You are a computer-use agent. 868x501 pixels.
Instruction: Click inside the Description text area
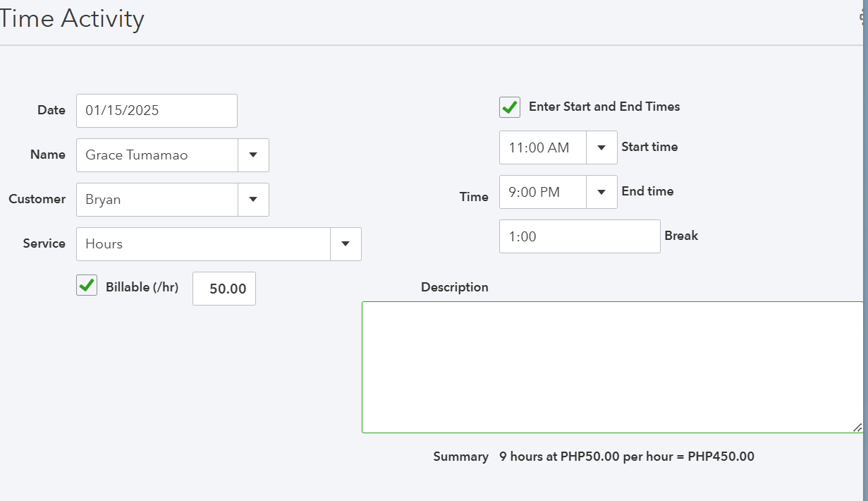point(611,367)
